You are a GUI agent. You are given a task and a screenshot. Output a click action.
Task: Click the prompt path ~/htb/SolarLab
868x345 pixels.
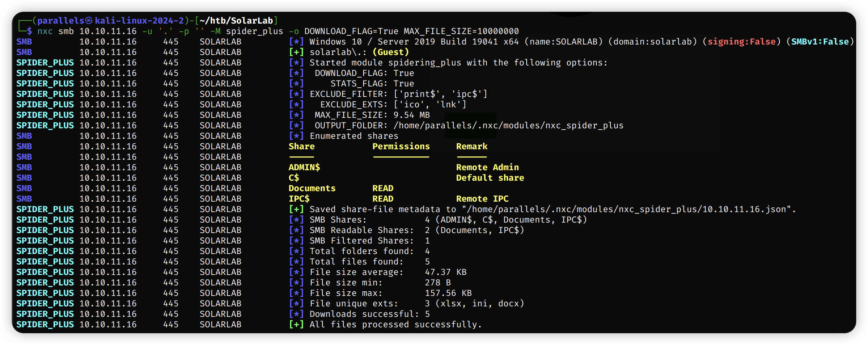236,21
